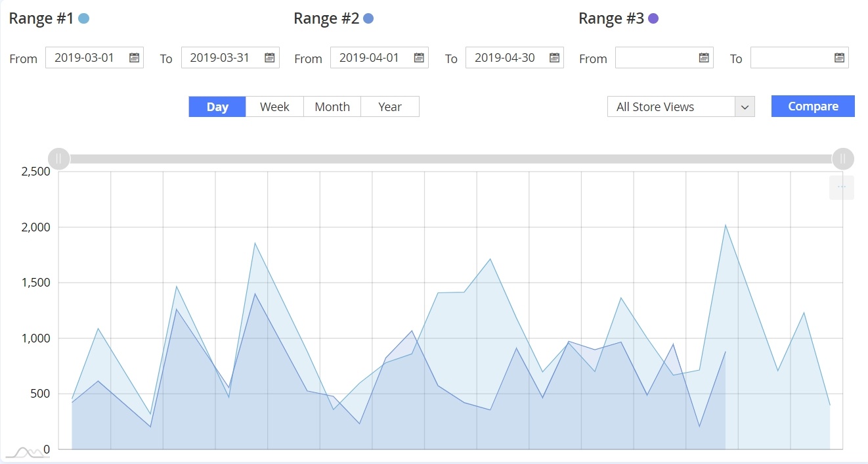
Task: Open calendar for Range #1 To date
Action: point(269,58)
